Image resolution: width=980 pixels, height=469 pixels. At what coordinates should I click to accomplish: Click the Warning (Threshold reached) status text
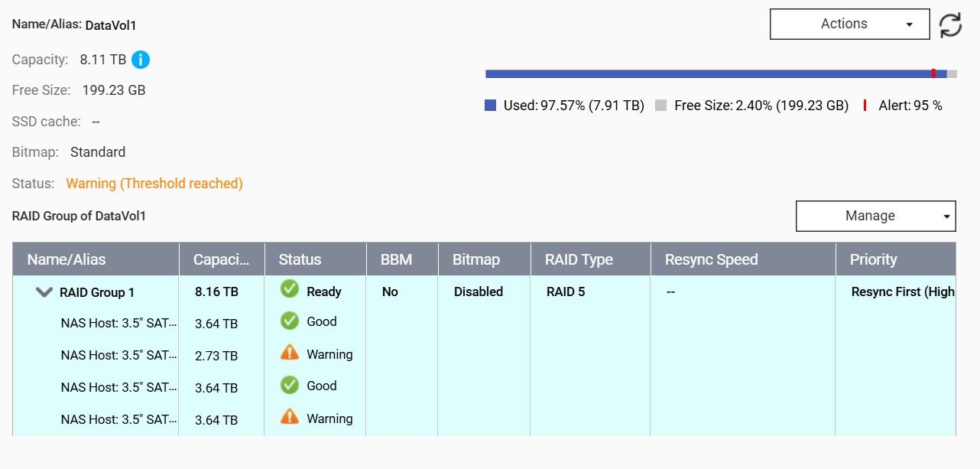pyautogui.click(x=154, y=184)
